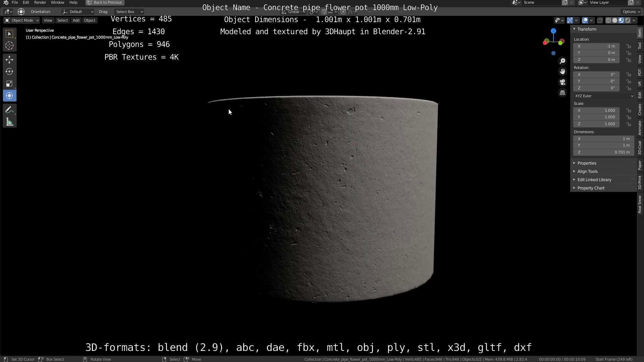Screen dimensions: 644x362
Task: Switch to solid shading
Action: pyautogui.click(x=615, y=20)
